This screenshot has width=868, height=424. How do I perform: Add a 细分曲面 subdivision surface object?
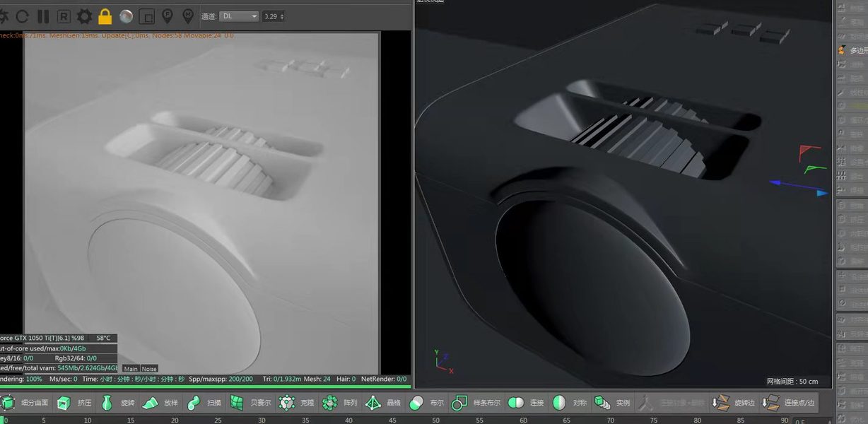[x=25, y=403]
